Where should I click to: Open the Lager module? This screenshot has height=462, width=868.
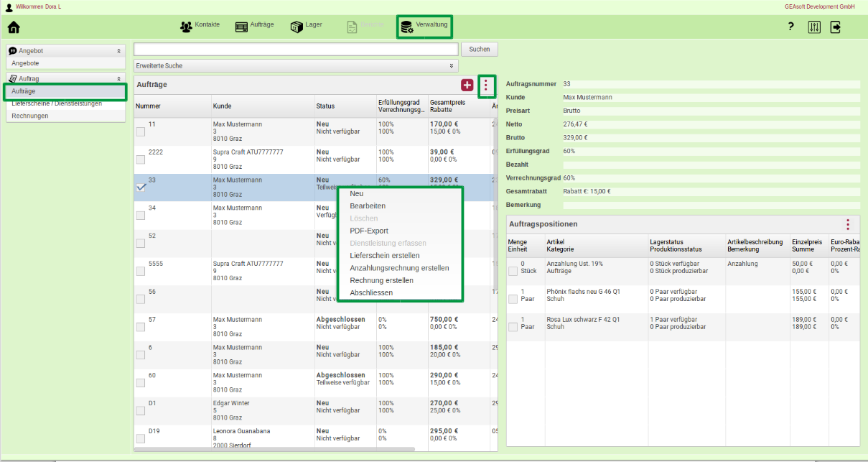pos(306,26)
